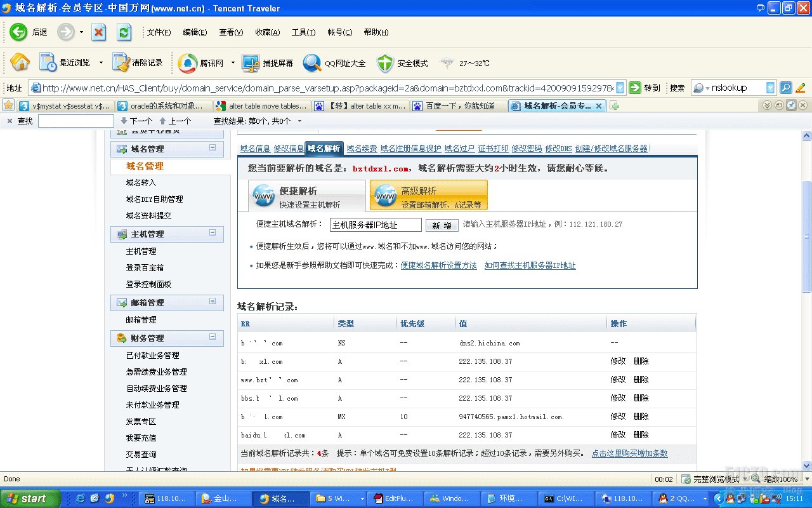
Task: Select the 便捷解析 quick parse tab
Action: point(306,196)
